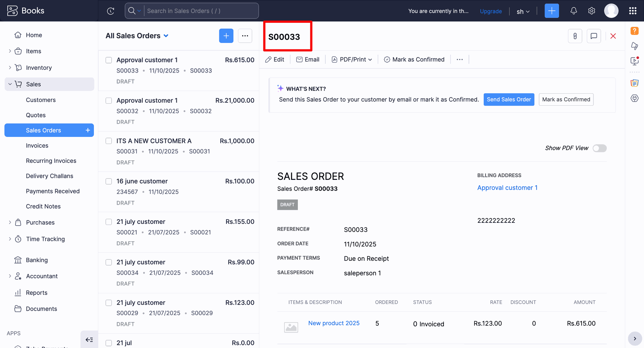
Task: Expand the PDF/Print dropdown
Action: [x=352, y=59]
